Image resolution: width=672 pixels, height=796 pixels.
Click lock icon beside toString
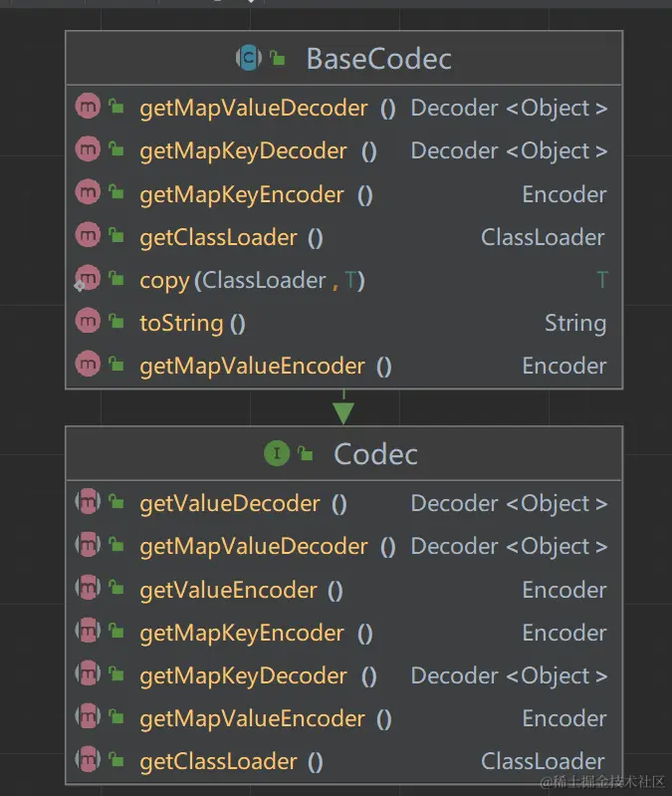click(116, 321)
